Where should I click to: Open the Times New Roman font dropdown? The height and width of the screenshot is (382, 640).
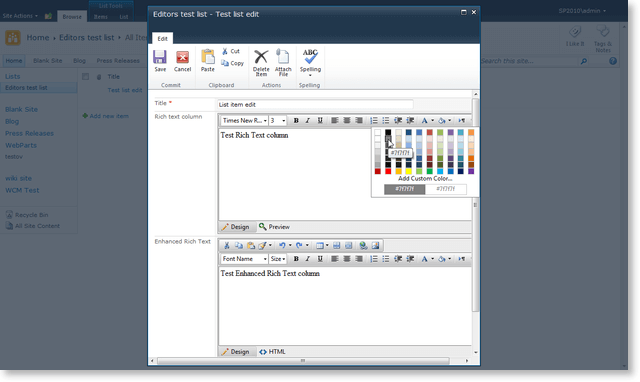pyautogui.click(x=244, y=120)
